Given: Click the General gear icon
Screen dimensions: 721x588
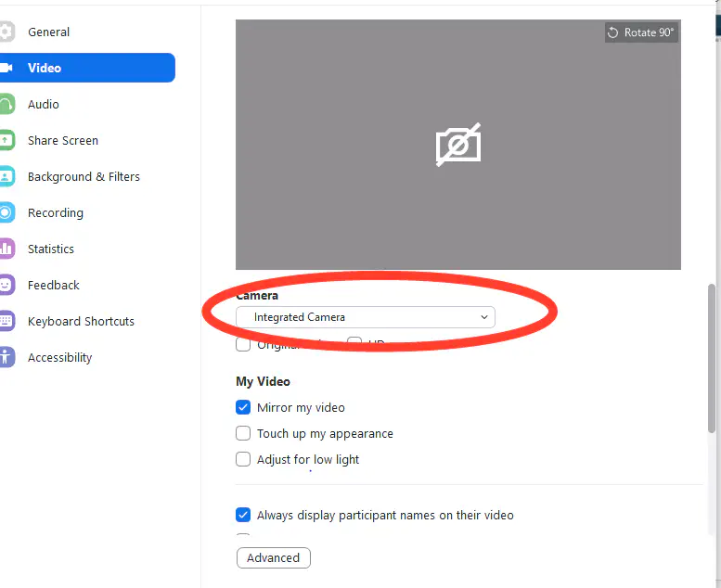Looking at the screenshot, I should [6, 32].
